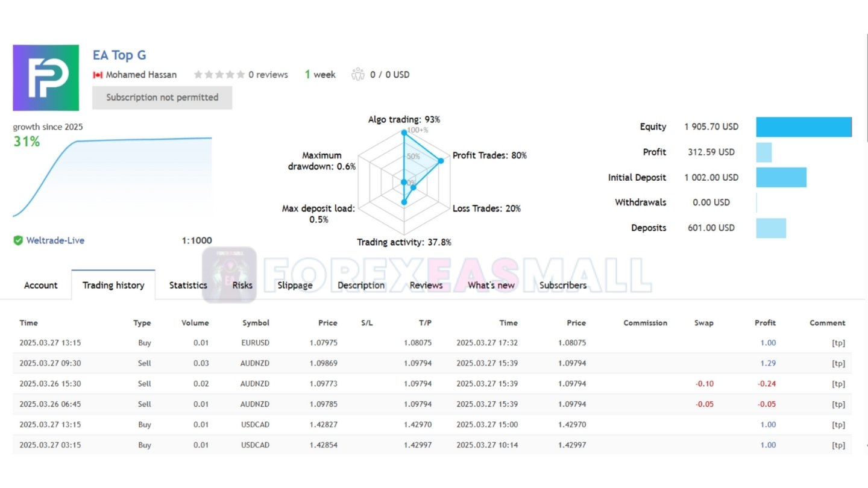Screen dimensions: 868x488
Task: Click the Volume column header
Action: [195, 323]
